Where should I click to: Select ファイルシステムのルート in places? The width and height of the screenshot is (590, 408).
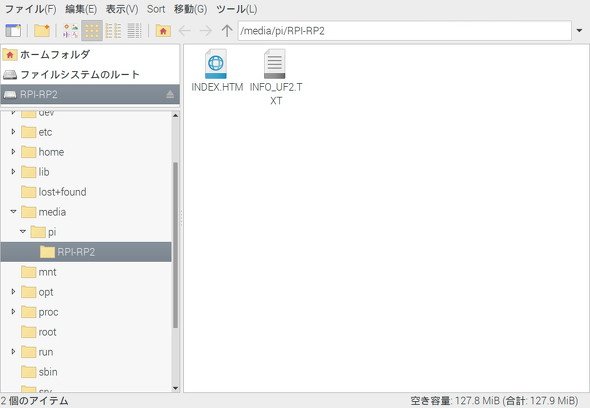[x=90, y=74]
